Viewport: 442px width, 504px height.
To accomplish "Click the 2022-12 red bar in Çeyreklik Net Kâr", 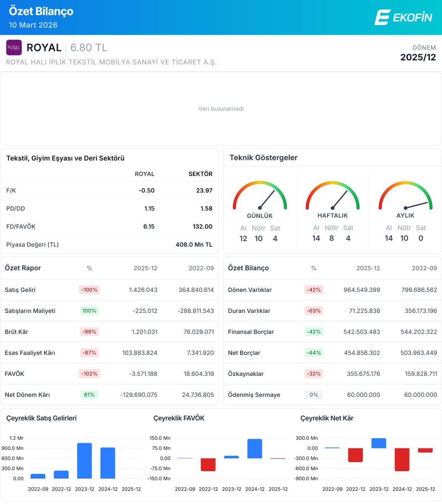I will click(355, 455).
